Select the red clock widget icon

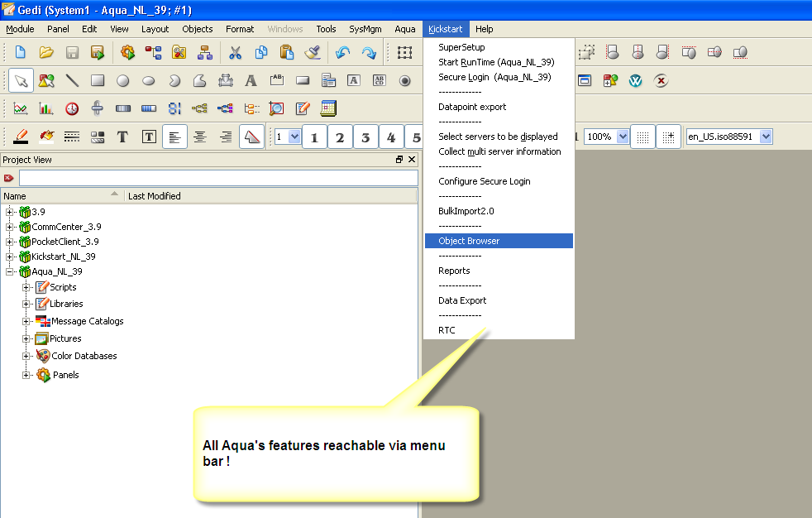pos(72,108)
